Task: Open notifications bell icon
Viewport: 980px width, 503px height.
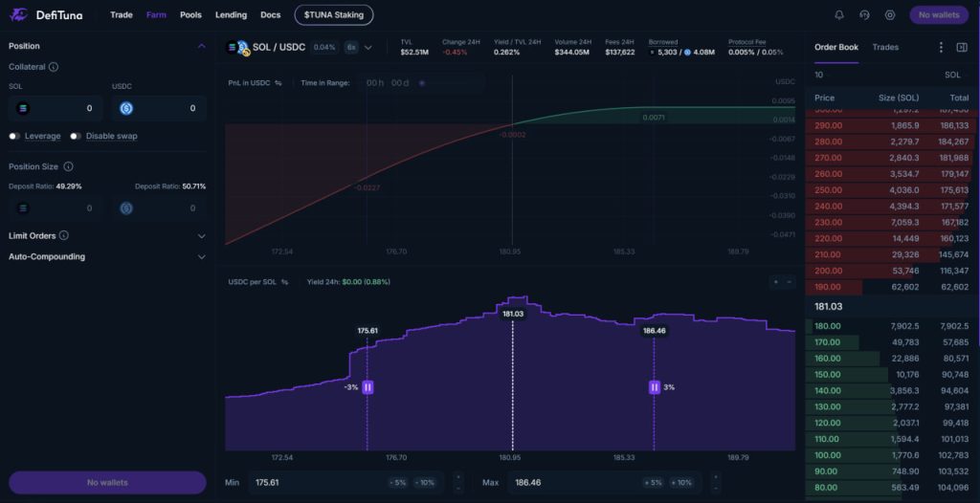Action: click(x=839, y=15)
